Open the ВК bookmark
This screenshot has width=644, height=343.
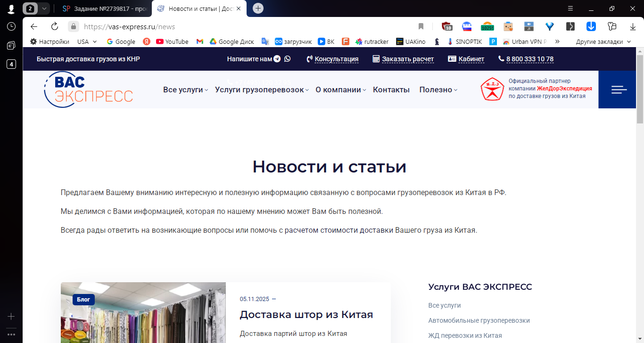(x=326, y=41)
